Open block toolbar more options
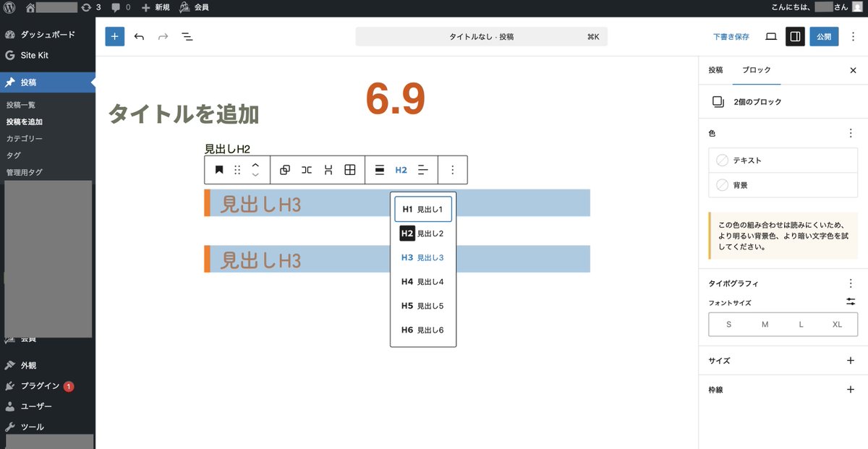 point(453,170)
